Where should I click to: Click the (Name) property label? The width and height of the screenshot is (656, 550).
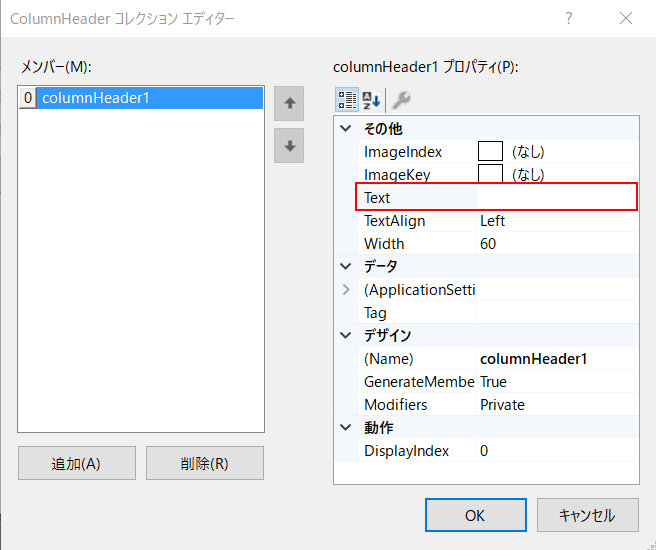pos(389,359)
